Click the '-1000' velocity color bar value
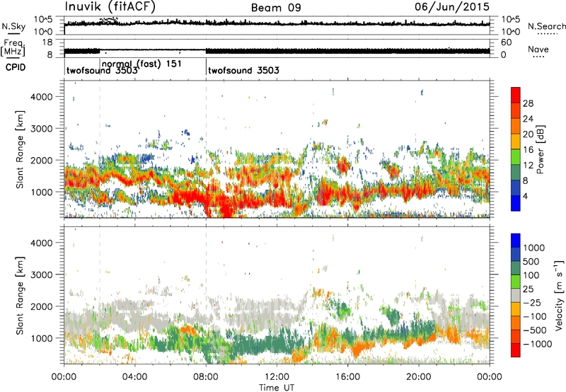 (x=538, y=344)
